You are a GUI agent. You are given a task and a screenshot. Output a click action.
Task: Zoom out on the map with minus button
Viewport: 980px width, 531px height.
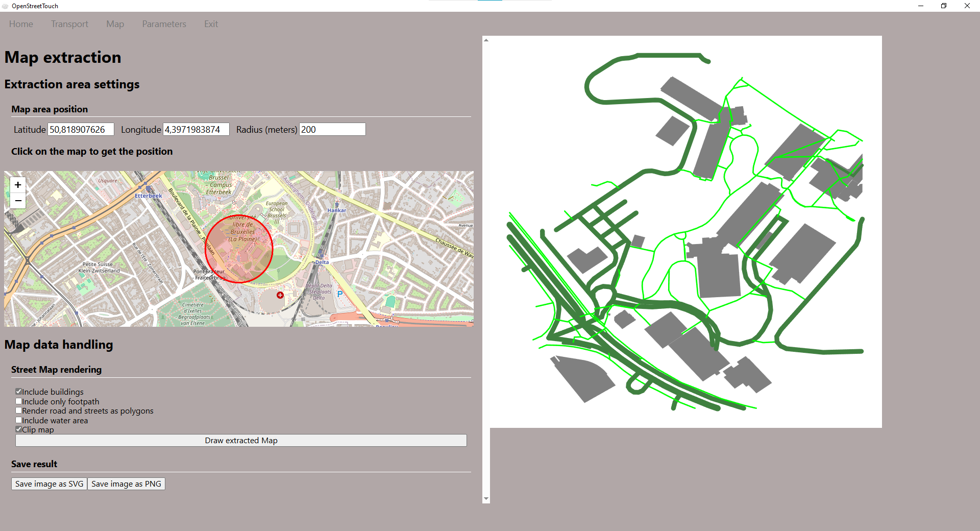pyautogui.click(x=18, y=201)
